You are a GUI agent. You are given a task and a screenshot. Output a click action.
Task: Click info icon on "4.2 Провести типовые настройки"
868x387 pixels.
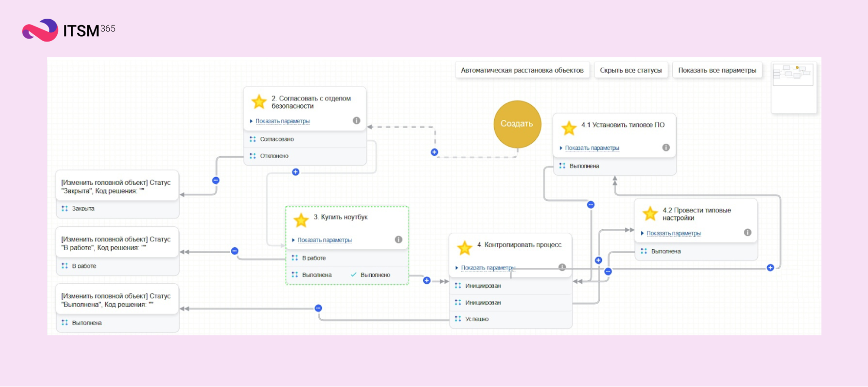click(747, 232)
